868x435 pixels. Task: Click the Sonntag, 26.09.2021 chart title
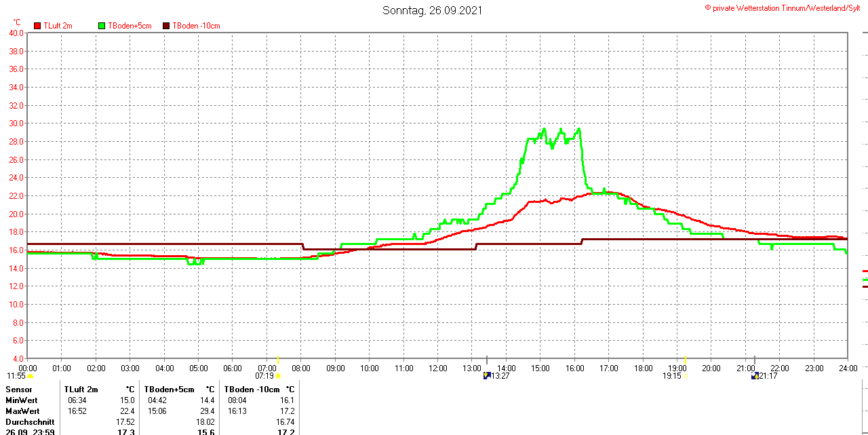pyautogui.click(x=433, y=10)
